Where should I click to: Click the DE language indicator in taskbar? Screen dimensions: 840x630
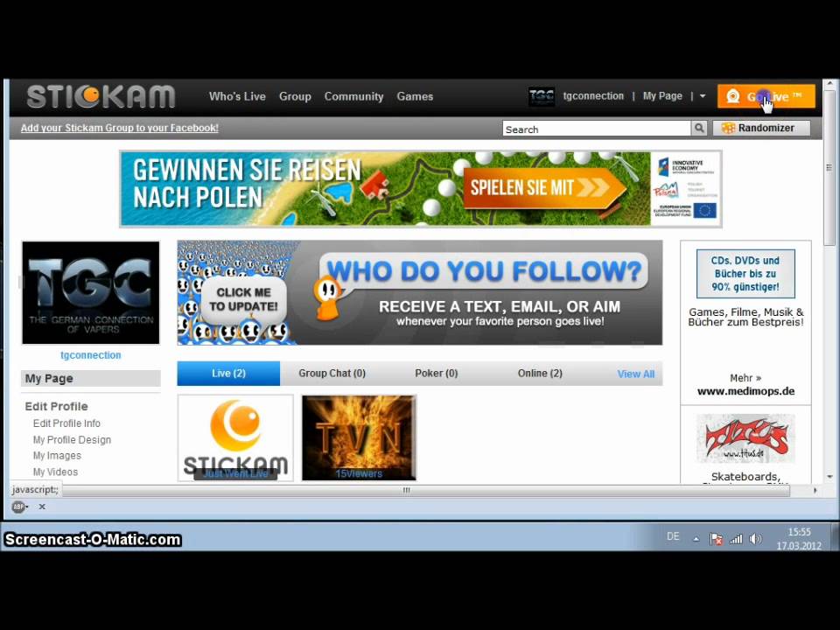coord(674,536)
